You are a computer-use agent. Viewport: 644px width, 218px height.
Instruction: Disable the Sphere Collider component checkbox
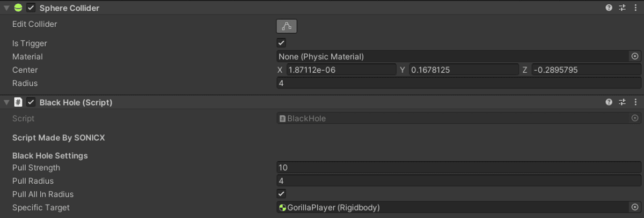click(31, 8)
